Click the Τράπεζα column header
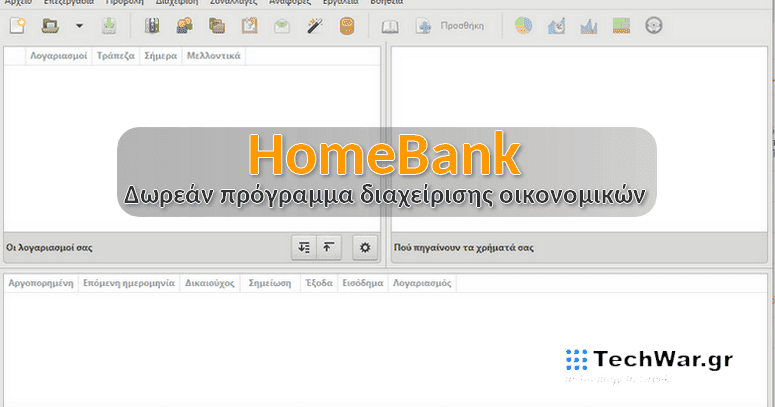The width and height of the screenshot is (775, 407). click(x=116, y=56)
